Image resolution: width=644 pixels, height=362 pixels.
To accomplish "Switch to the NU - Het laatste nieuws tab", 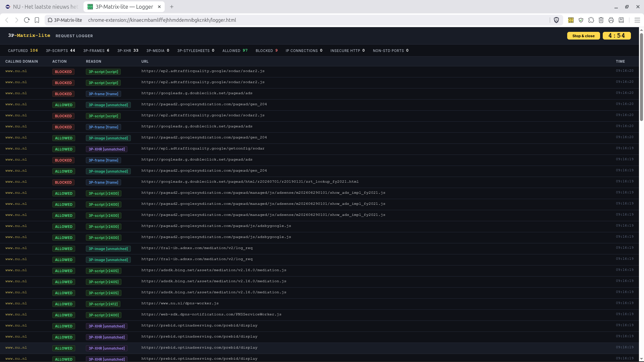I will (x=42, y=7).
